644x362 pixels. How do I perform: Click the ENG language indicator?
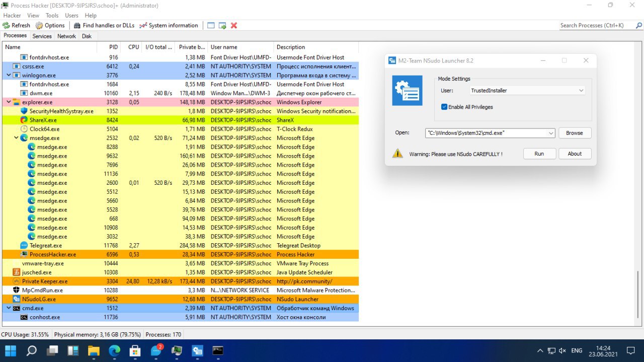click(577, 350)
